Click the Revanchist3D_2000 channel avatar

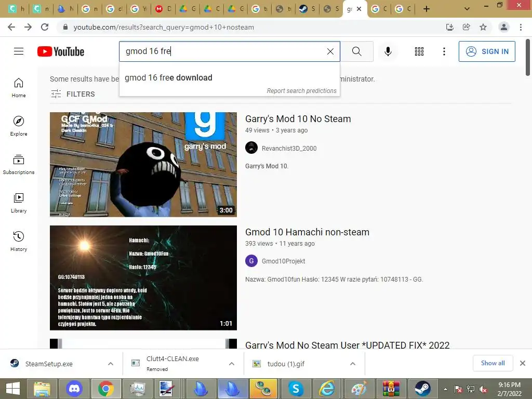pyautogui.click(x=251, y=148)
